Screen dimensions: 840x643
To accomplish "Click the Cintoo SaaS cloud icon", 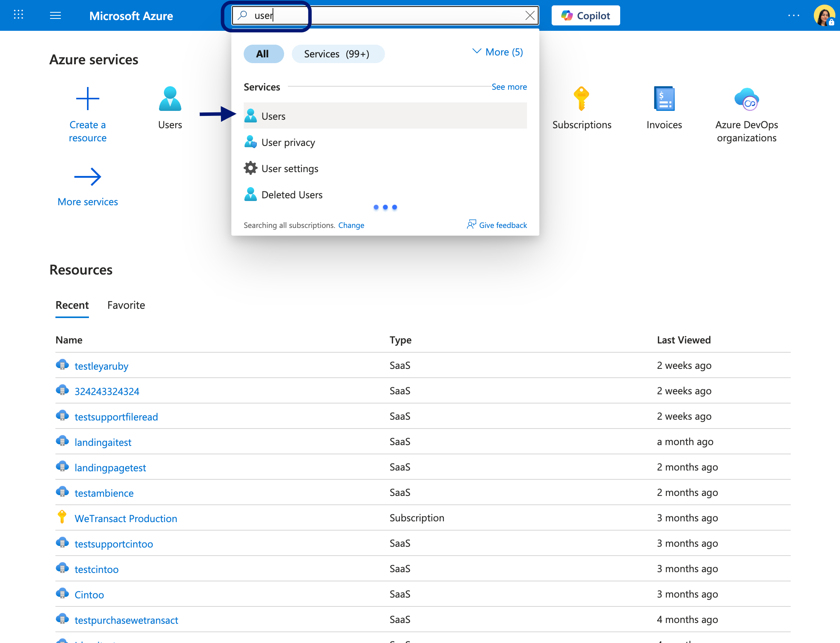I will point(62,593).
